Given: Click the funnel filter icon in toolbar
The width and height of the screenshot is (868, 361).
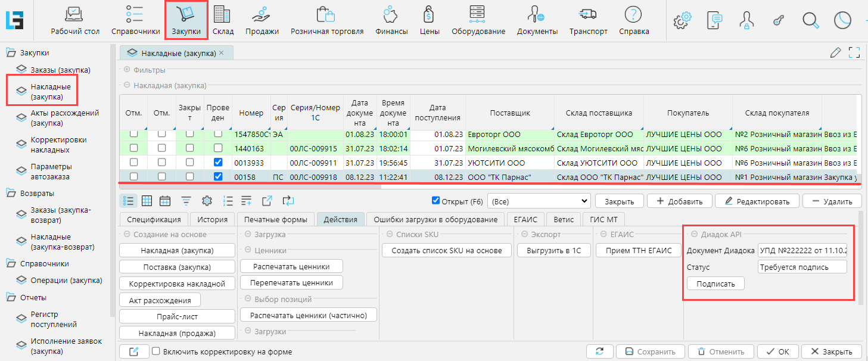Looking at the screenshot, I should 186,201.
